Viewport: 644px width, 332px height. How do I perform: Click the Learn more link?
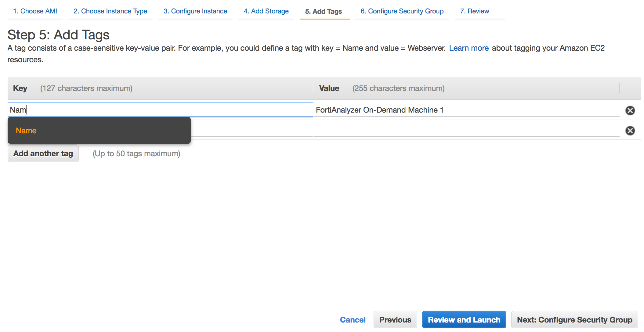pyautogui.click(x=469, y=48)
